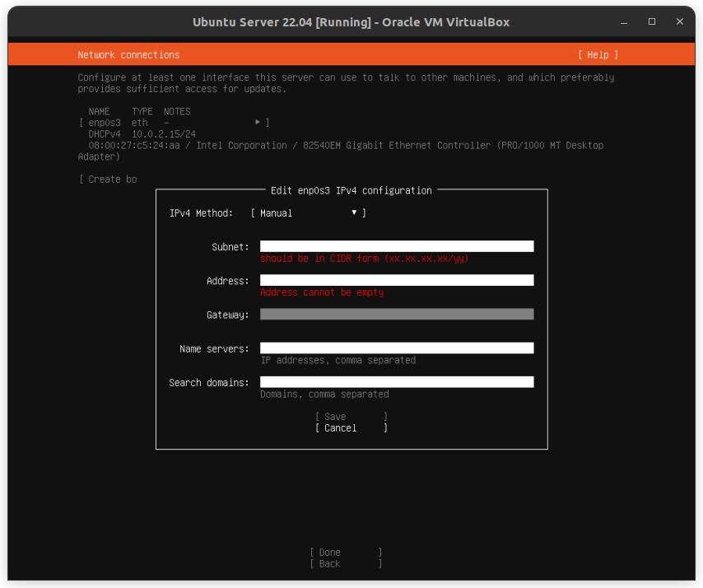Click the Done button at bottom

[346, 553]
